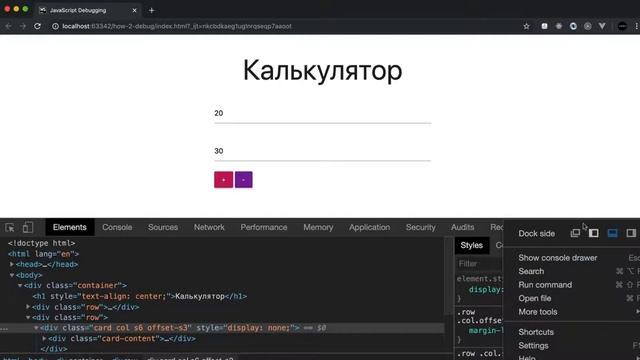The image size is (640, 360).
Task: Dock DevTools to the left
Action: pos(593,233)
